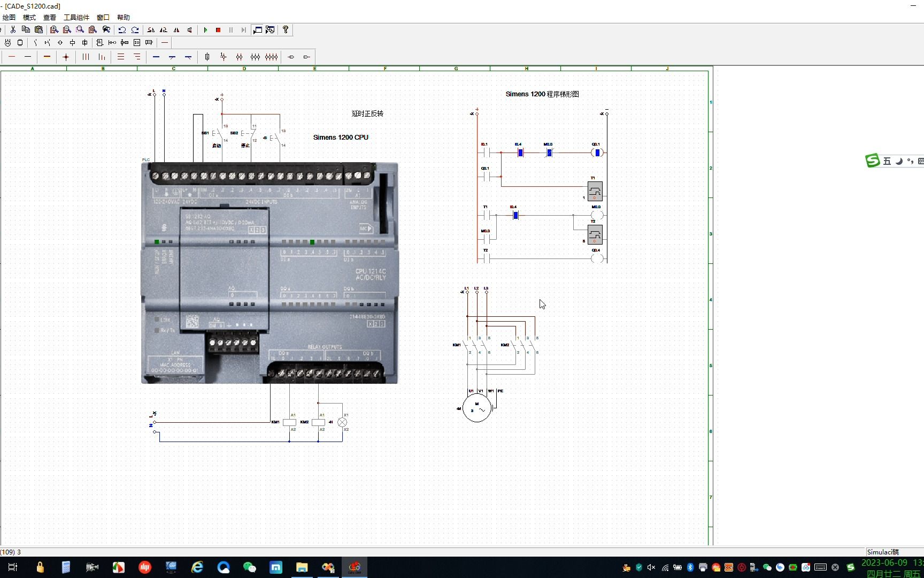The height and width of the screenshot is (578, 924).
Task: Click the Simens 1200 CPU PLC image
Action: pyautogui.click(x=269, y=273)
